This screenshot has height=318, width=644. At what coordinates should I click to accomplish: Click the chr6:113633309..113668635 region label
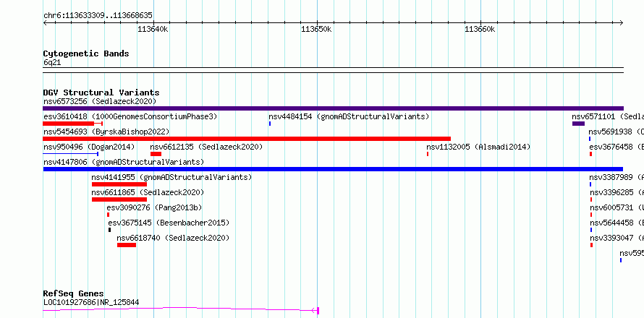point(98,16)
